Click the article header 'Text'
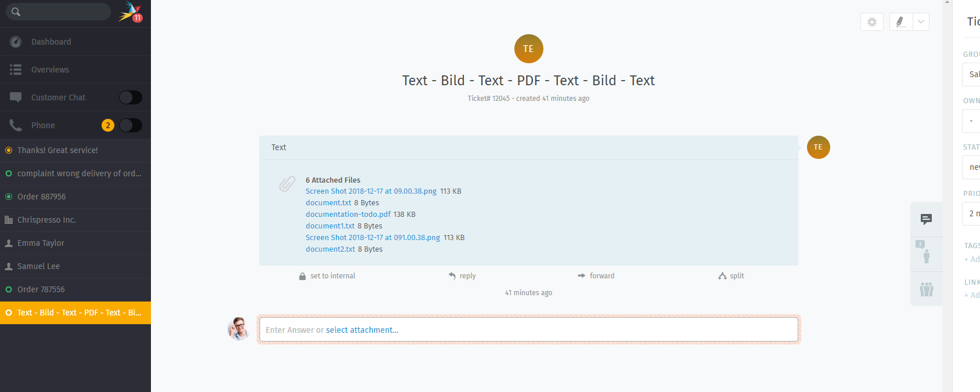Image resolution: width=980 pixels, height=392 pixels. coord(279,147)
